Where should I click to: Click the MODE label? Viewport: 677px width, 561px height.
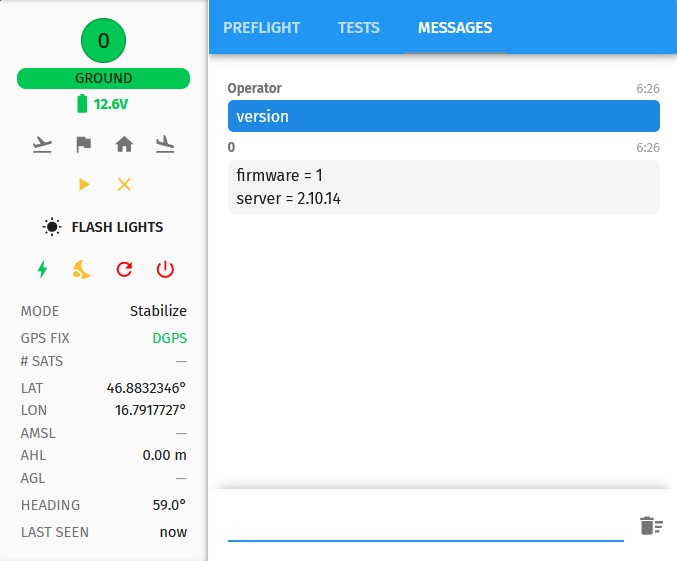pos(40,311)
